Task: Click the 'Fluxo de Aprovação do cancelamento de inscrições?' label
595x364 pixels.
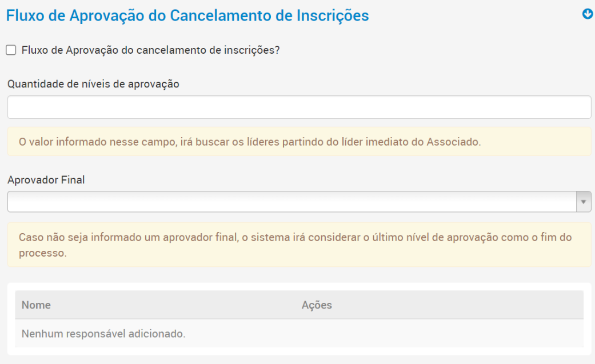Action: pyautogui.click(x=150, y=50)
